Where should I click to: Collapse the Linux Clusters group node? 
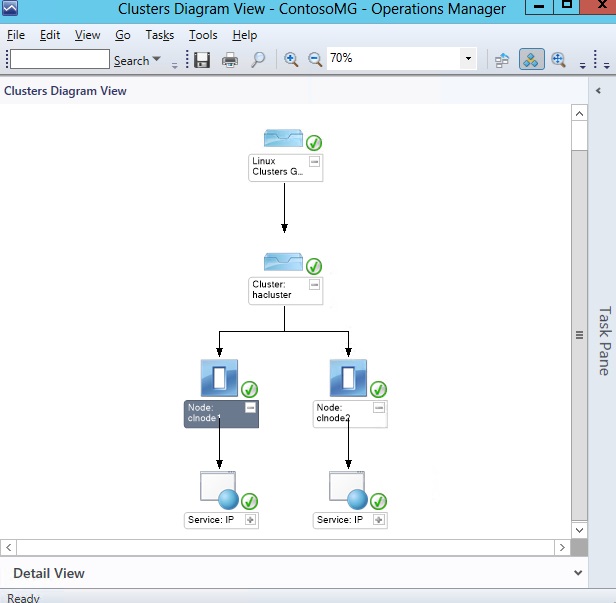pos(315,161)
